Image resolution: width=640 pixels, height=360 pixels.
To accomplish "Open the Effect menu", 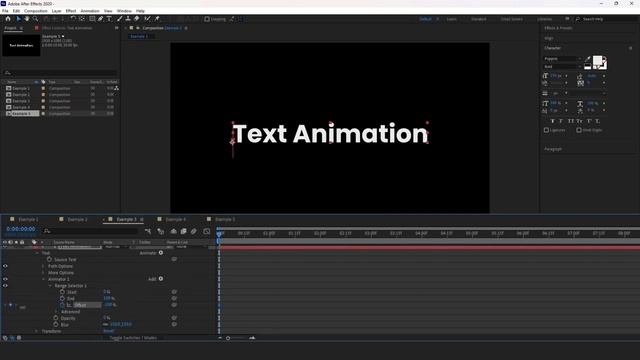I will (71, 11).
